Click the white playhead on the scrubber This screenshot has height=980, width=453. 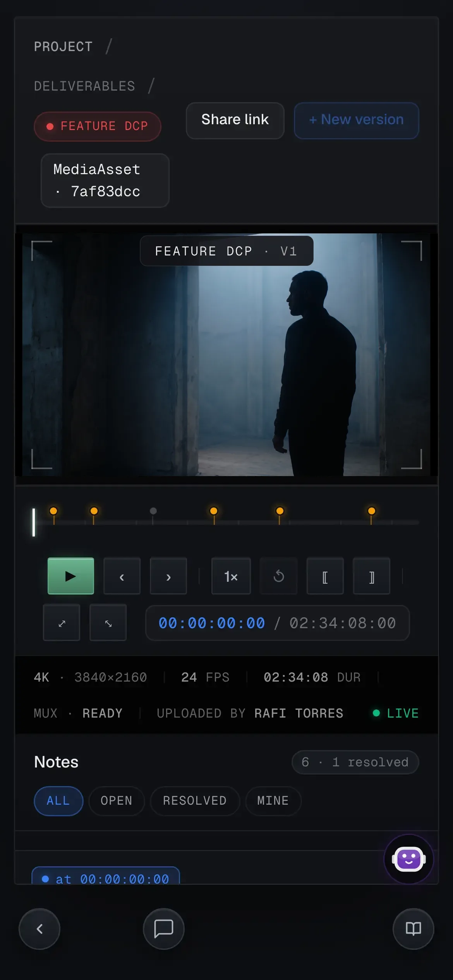coord(34,523)
